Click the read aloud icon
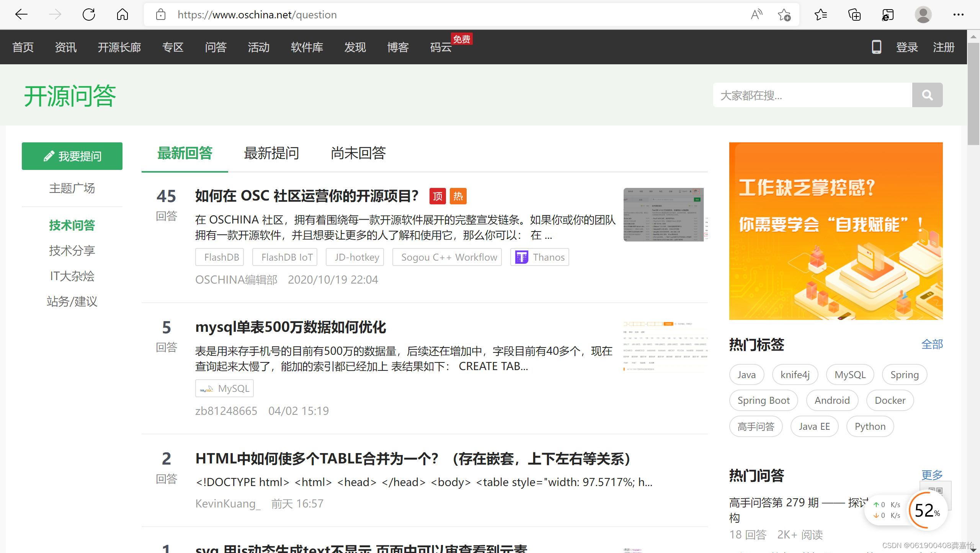 click(756, 15)
